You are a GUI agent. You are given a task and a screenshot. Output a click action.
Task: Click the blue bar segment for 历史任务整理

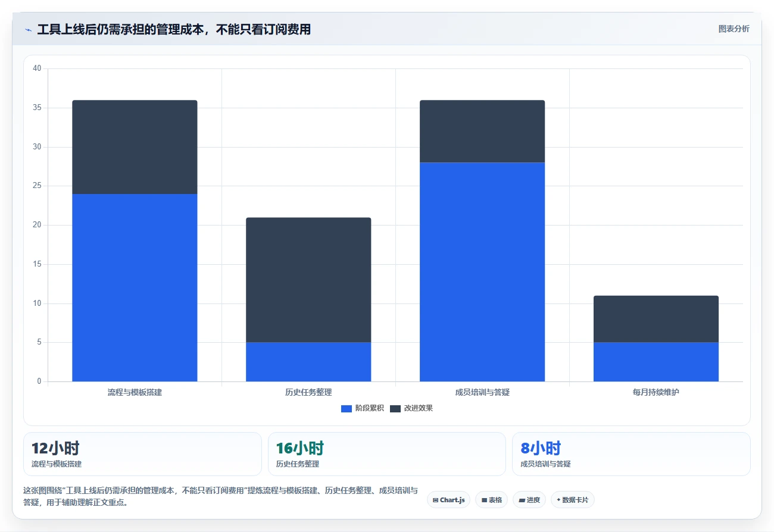pos(308,362)
